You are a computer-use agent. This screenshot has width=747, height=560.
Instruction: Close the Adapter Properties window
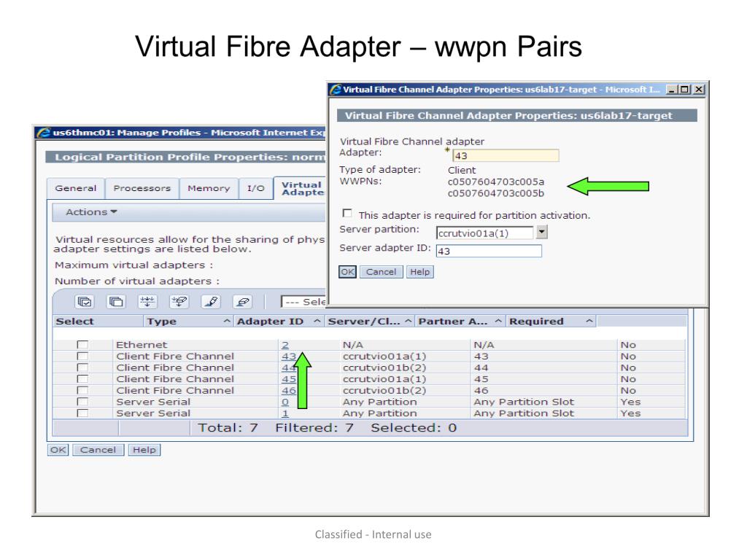(698, 90)
